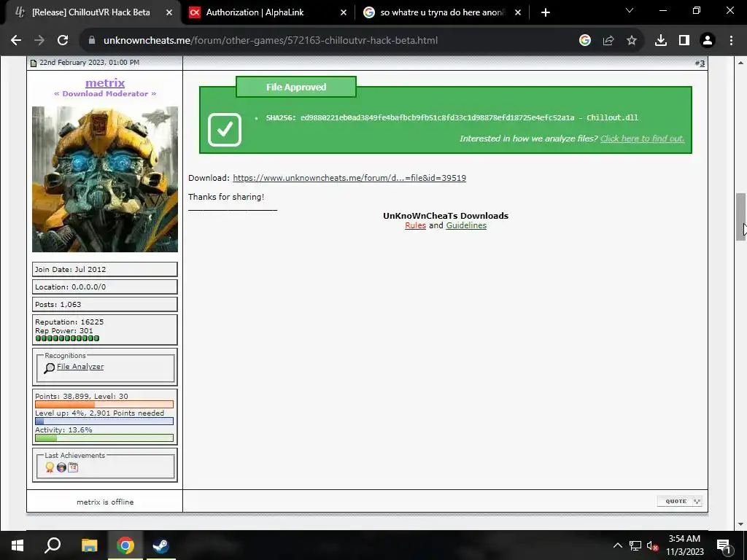
Task: Bookmark this page with the star
Action: coord(632,41)
